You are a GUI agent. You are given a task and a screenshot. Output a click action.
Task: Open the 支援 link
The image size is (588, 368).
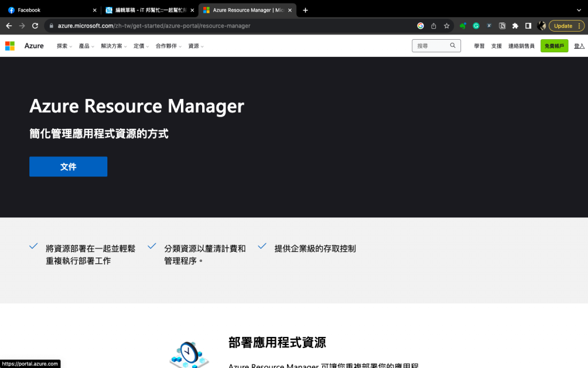(x=496, y=46)
